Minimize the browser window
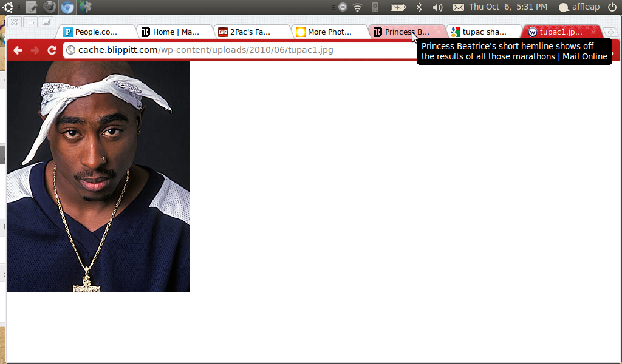 (x=30, y=22)
